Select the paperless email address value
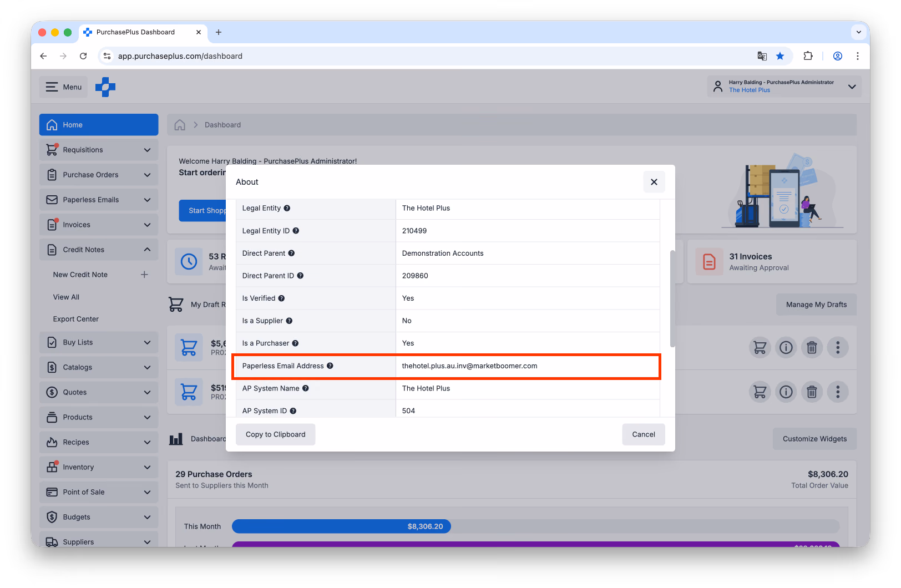 [x=469, y=366]
